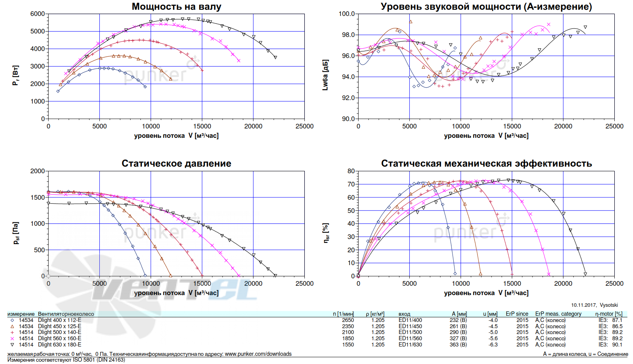Click the inlet value ED11/560
Image resolution: width=633 pixels, height=364 pixels.
(410, 339)
